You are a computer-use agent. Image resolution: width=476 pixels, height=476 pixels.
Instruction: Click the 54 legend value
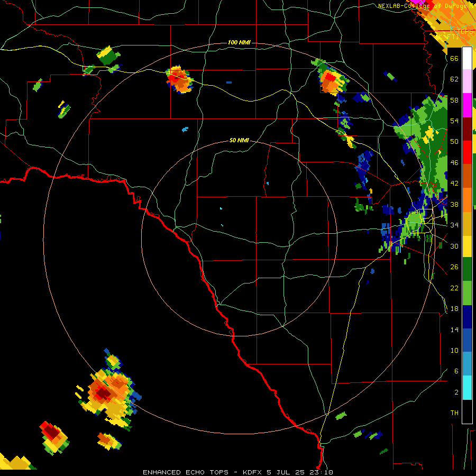(454, 121)
